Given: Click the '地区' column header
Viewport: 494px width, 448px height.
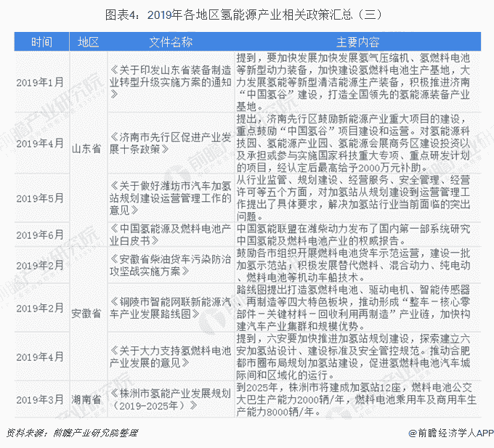Looking at the screenshot, I should 89,42.
